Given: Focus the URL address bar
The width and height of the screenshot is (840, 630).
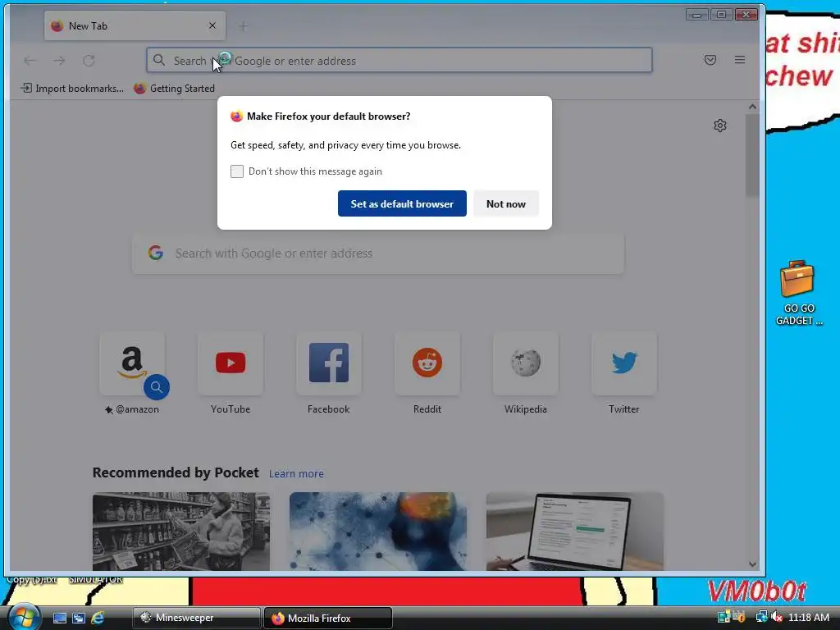Looking at the screenshot, I should (399, 60).
